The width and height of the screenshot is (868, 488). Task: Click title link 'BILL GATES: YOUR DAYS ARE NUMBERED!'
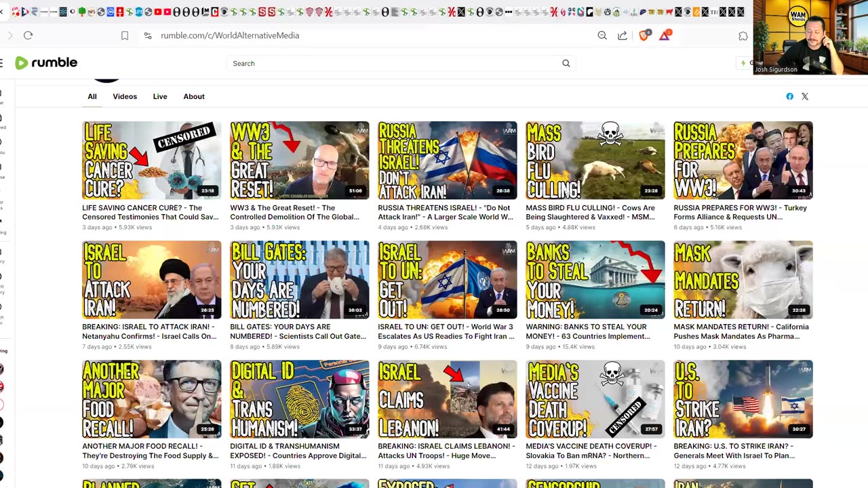[298, 331]
